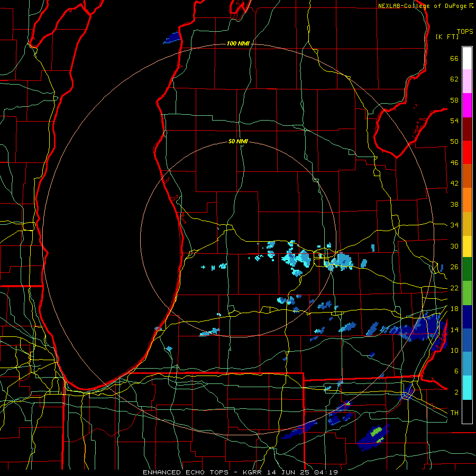Click the 66 legend value
Screen dimensions: 476x476
(454, 58)
